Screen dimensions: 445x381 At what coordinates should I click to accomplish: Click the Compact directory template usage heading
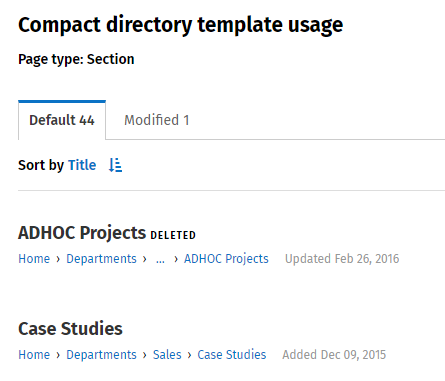[180, 25]
